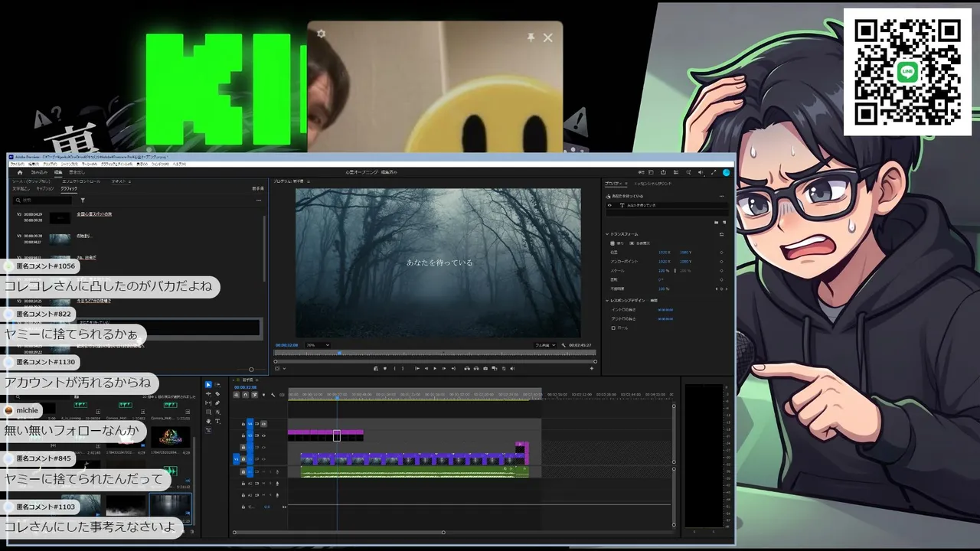Viewport: 980px width, 551px height.
Task: Pin the floating webcam window
Action: point(531,37)
